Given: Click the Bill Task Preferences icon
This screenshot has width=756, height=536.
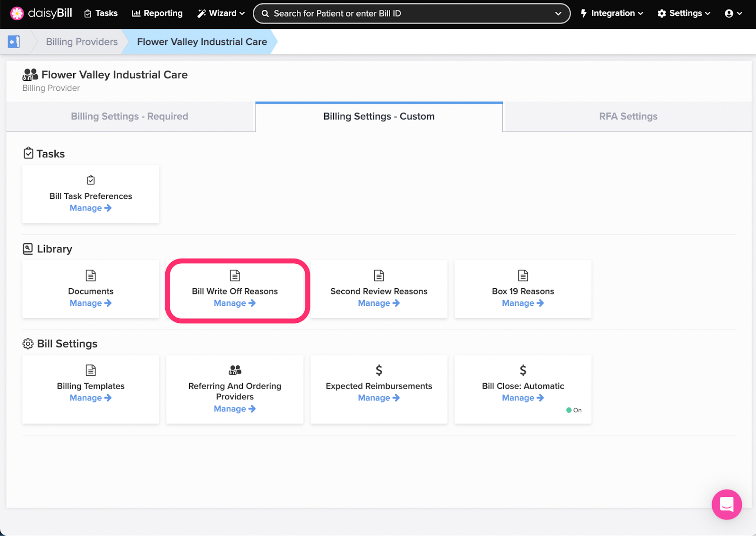Looking at the screenshot, I should pyautogui.click(x=91, y=180).
